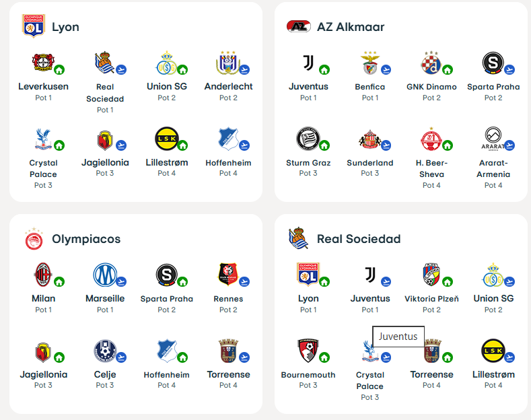The image size is (531, 420).
Task: Select the Sparta Praha crest in Olympiacos' fixtures
Action: 167,275
